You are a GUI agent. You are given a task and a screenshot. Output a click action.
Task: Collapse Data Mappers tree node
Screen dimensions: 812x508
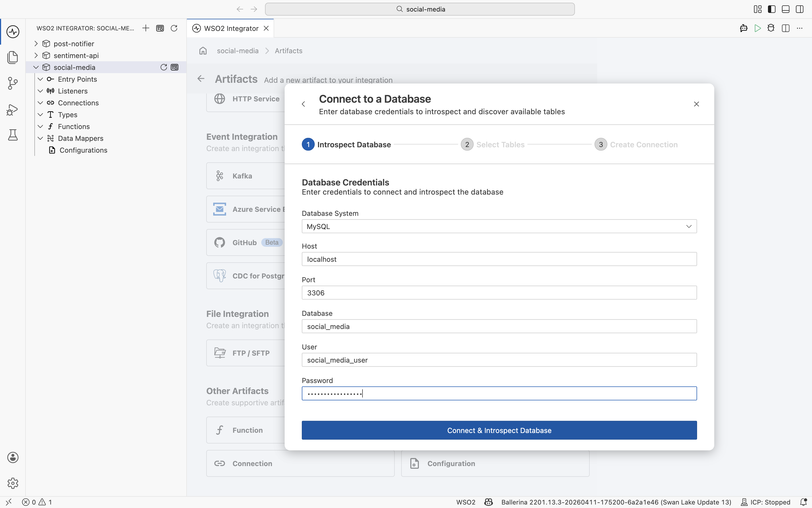pyautogui.click(x=40, y=138)
